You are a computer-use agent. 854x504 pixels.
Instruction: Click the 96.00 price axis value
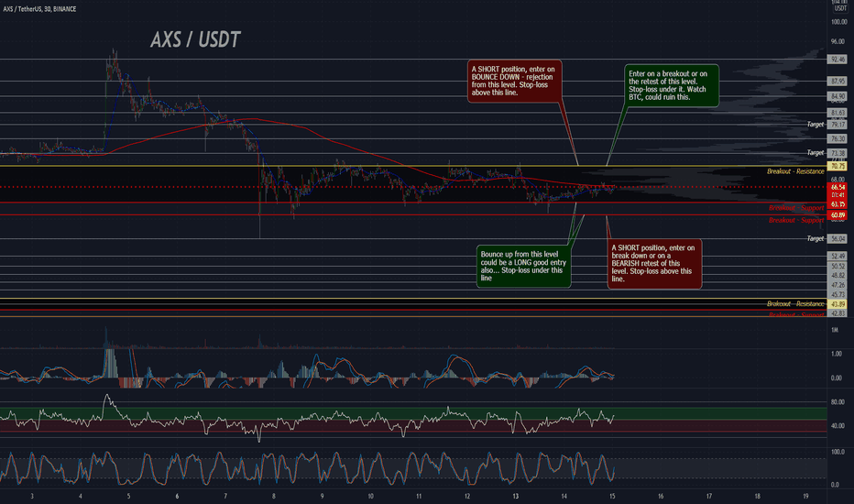(x=838, y=41)
